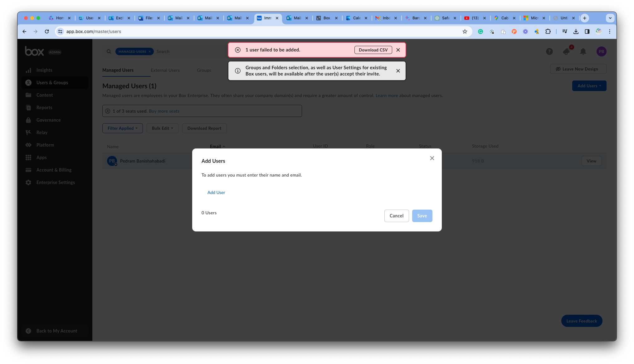Image resolution: width=634 pixels, height=364 pixels.
Task: Click Save button in Add Users modal
Action: [422, 216]
